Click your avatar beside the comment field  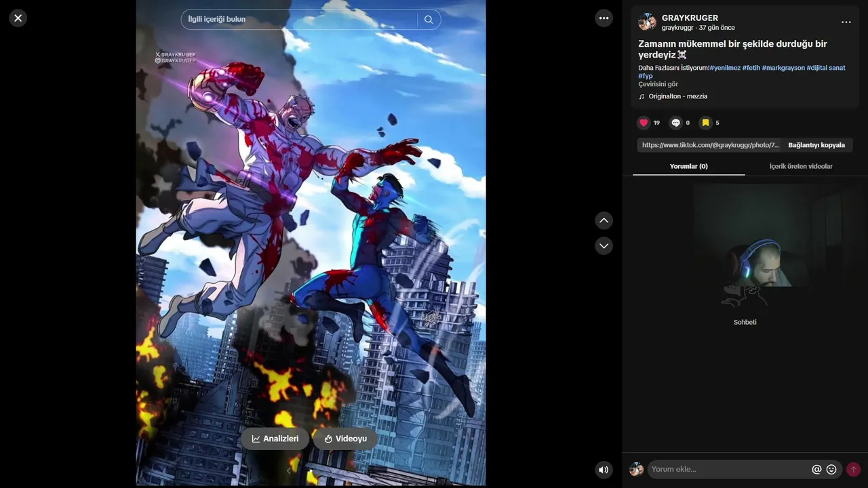pos(636,469)
